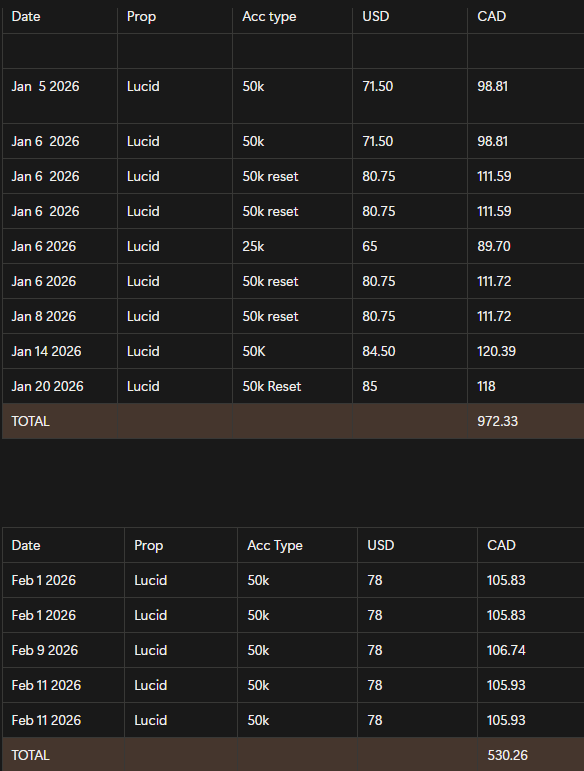Select the CAD value 111.72 in the Jan 8 row
This screenshot has height=771, width=584.
(x=494, y=316)
